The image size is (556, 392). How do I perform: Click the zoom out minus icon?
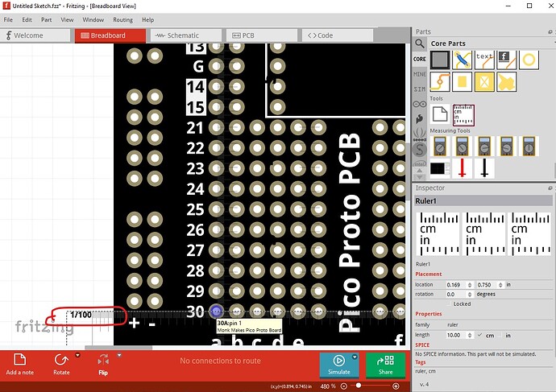tap(343, 386)
